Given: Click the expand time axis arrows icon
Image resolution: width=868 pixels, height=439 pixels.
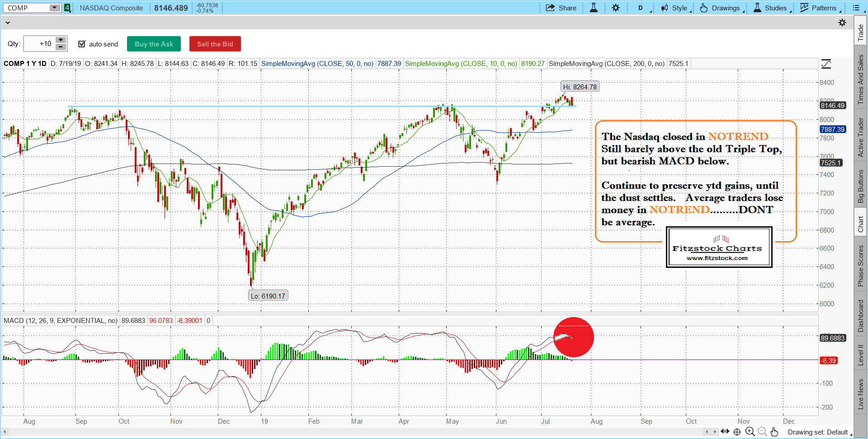Looking at the screenshot, I should click(x=725, y=432).
